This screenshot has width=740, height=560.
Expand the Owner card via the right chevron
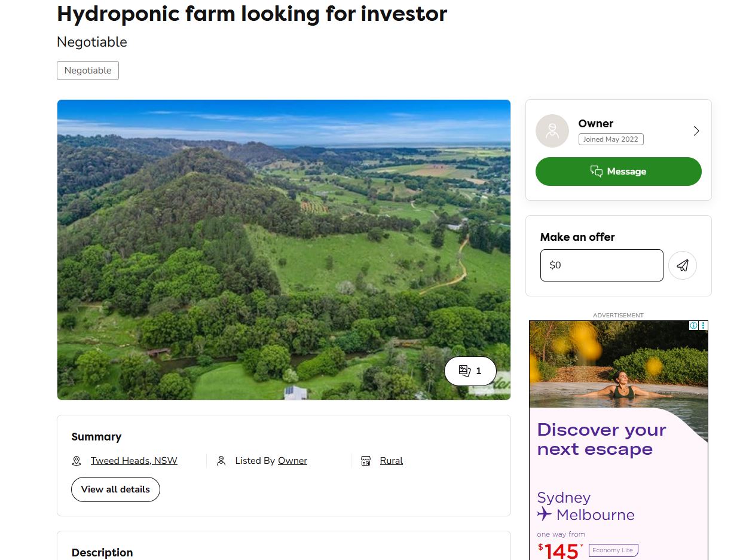(696, 130)
